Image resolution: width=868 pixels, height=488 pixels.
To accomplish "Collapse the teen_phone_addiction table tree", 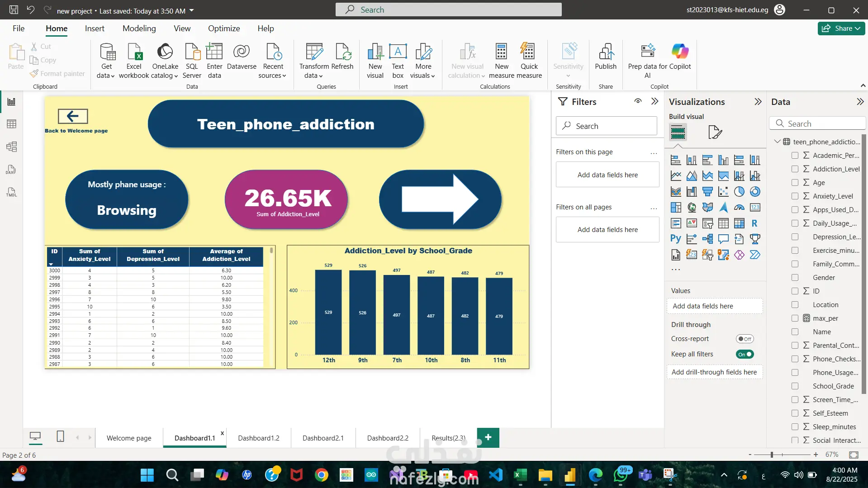I will tap(777, 142).
